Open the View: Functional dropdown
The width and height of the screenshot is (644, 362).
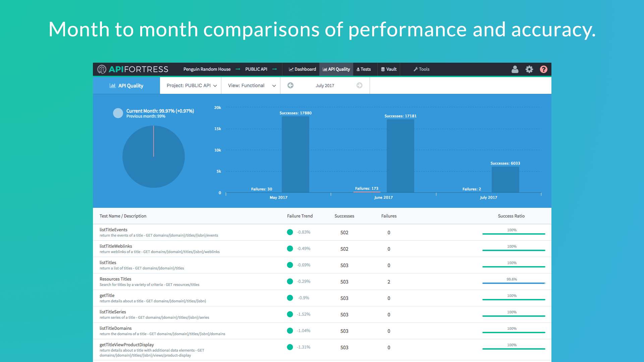click(x=252, y=85)
